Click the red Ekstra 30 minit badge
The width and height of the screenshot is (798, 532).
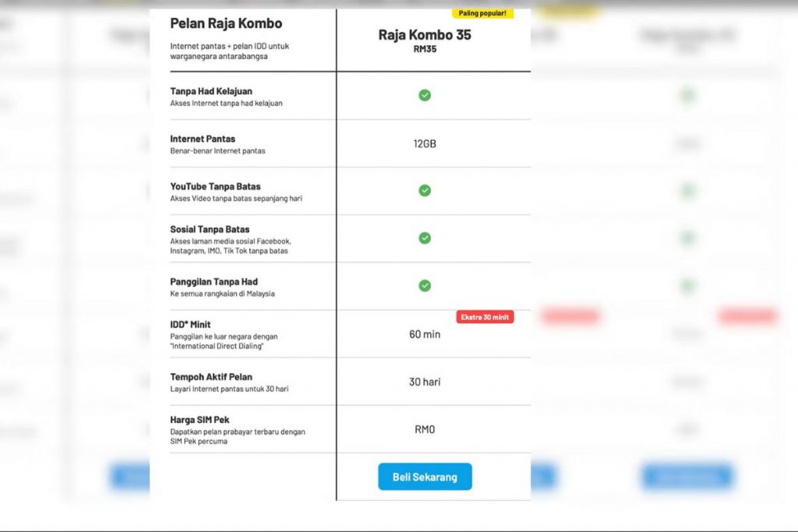(x=485, y=317)
